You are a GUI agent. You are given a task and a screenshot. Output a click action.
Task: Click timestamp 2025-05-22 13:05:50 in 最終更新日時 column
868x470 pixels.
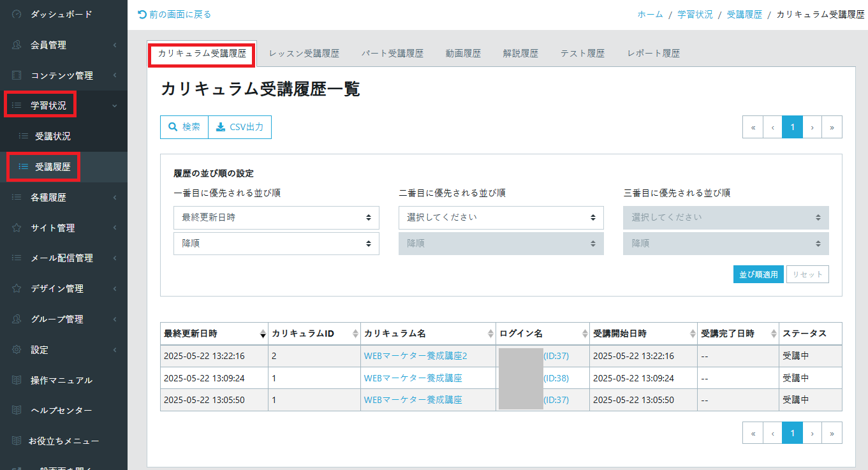coord(204,400)
